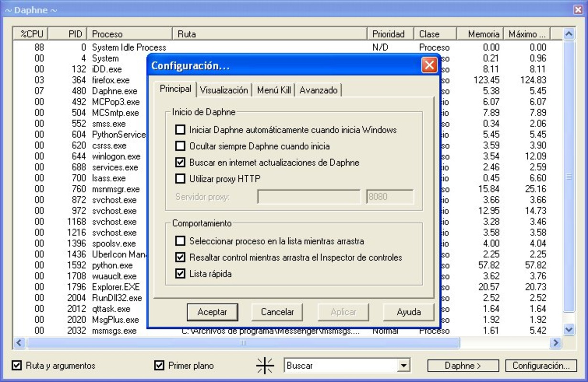Click the horizontal scrollbar thumb of process list
588x382 pixels.
point(243,342)
